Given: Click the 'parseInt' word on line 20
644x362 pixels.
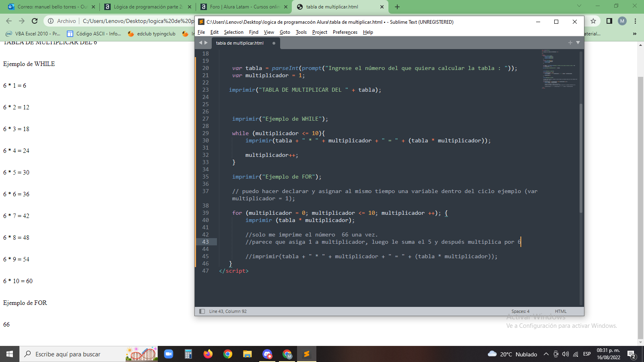Looking at the screenshot, I should [285, 68].
